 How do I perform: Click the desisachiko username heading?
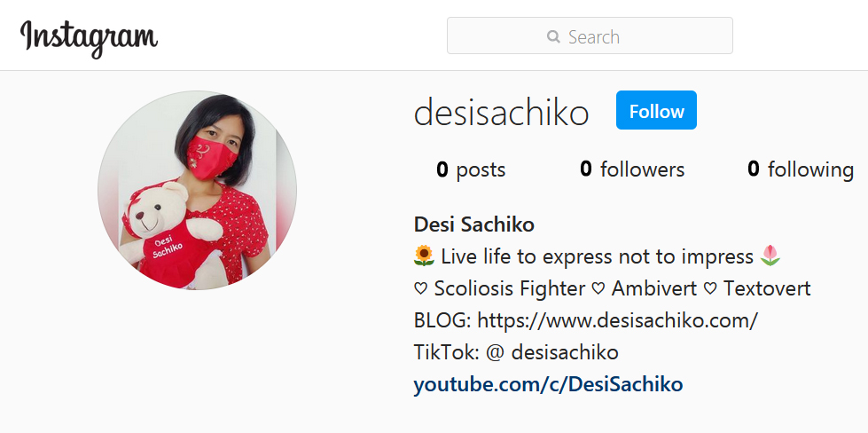point(501,113)
